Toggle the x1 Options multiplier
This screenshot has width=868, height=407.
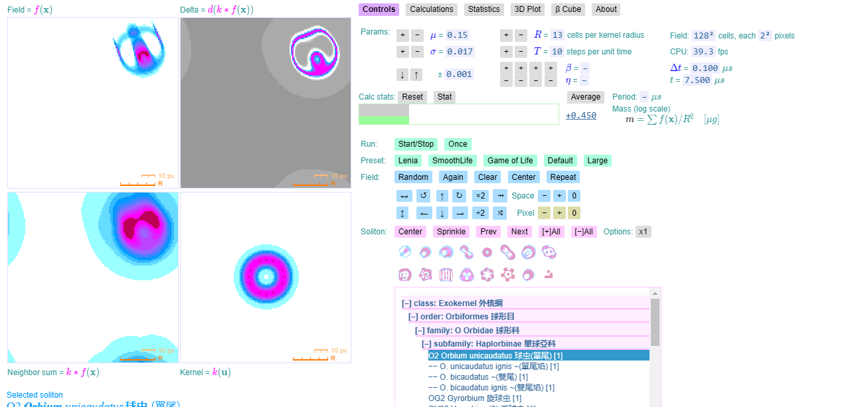pyautogui.click(x=643, y=232)
